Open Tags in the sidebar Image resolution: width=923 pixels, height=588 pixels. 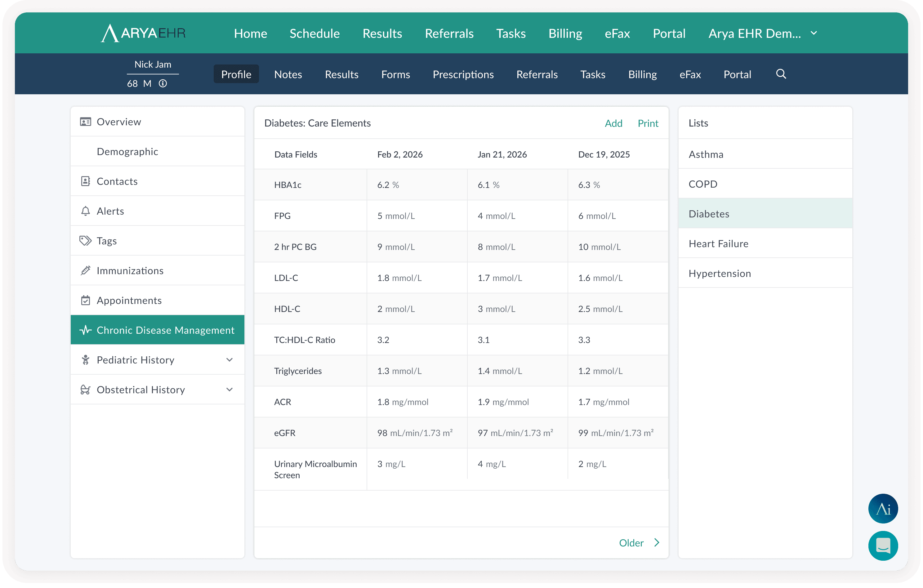click(157, 240)
